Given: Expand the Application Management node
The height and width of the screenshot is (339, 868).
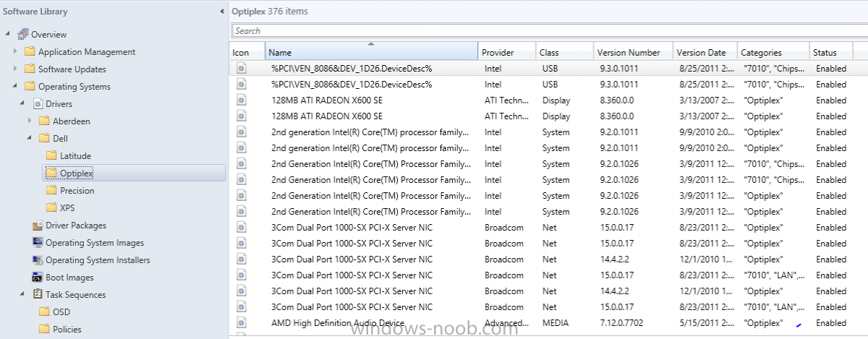Looking at the screenshot, I should pyautogui.click(x=16, y=52).
